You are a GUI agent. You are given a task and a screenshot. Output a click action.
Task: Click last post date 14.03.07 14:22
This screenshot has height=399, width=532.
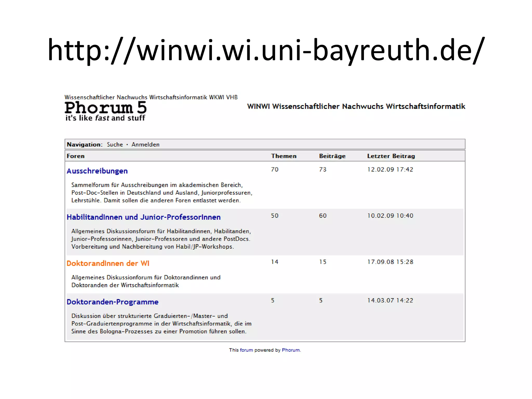pos(390,300)
